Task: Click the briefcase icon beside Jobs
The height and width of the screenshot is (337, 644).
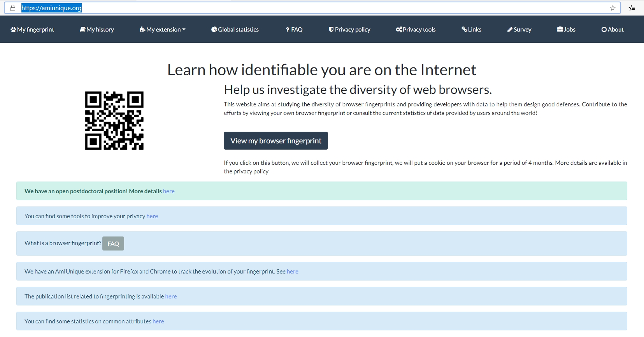Action: (x=560, y=30)
